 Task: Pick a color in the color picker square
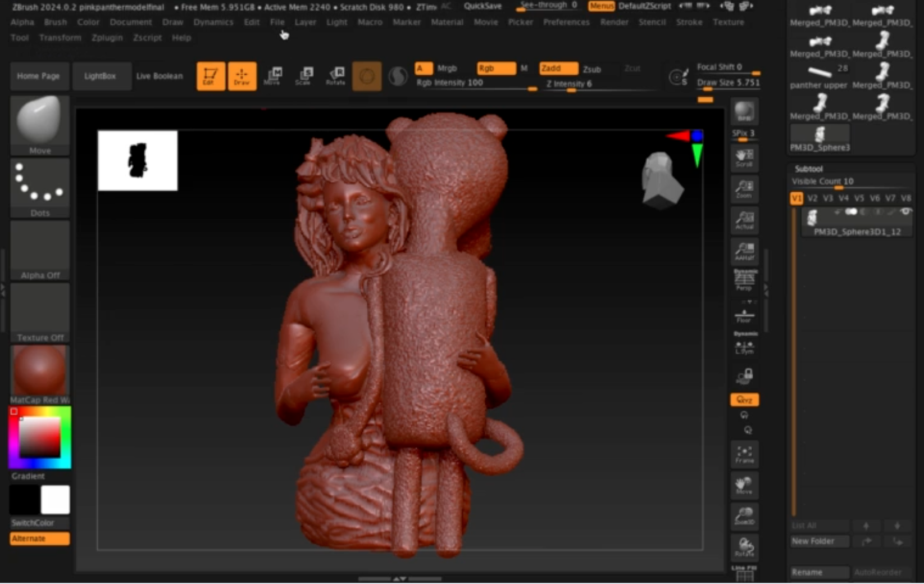[x=40, y=437]
